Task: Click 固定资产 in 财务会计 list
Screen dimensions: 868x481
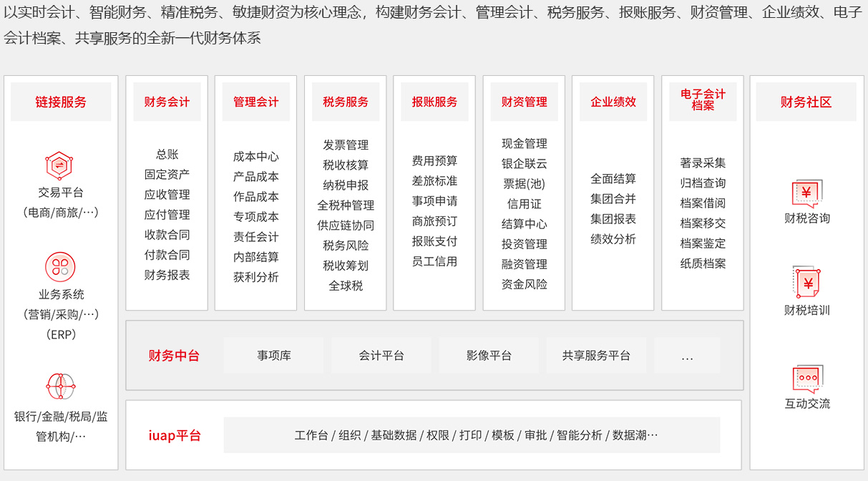Action: [x=167, y=174]
